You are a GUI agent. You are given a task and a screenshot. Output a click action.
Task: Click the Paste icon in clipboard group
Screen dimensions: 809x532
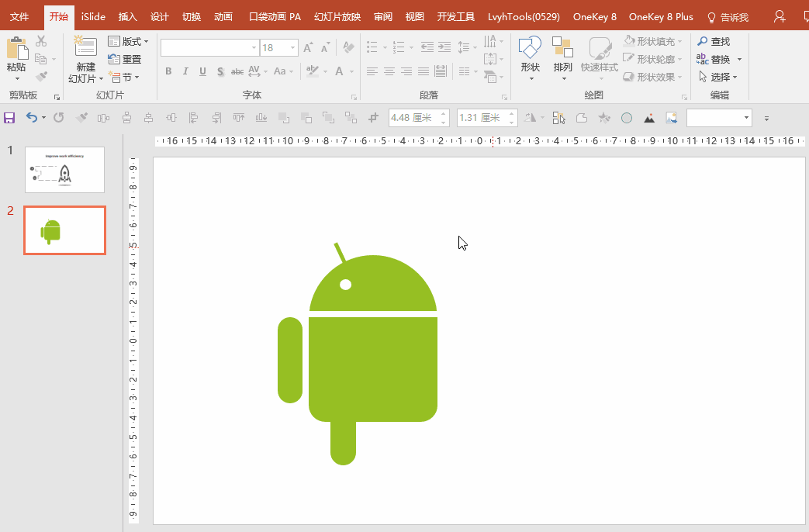click(x=16, y=49)
